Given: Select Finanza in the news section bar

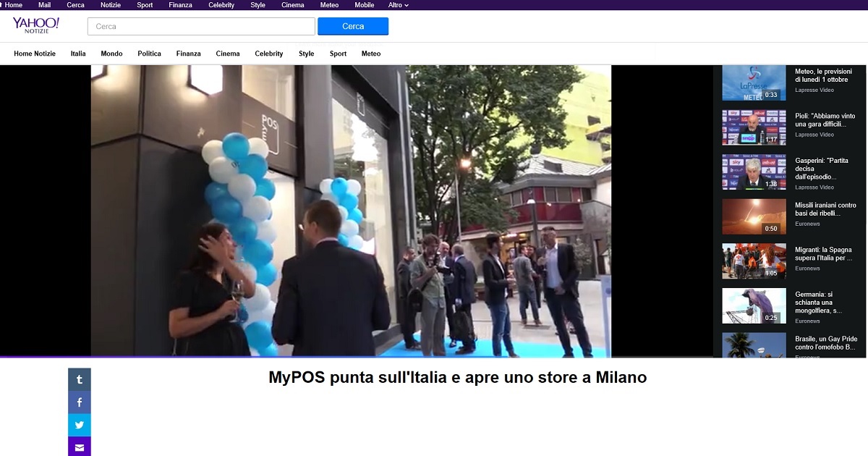Looking at the screenshot, I should 189,54.
